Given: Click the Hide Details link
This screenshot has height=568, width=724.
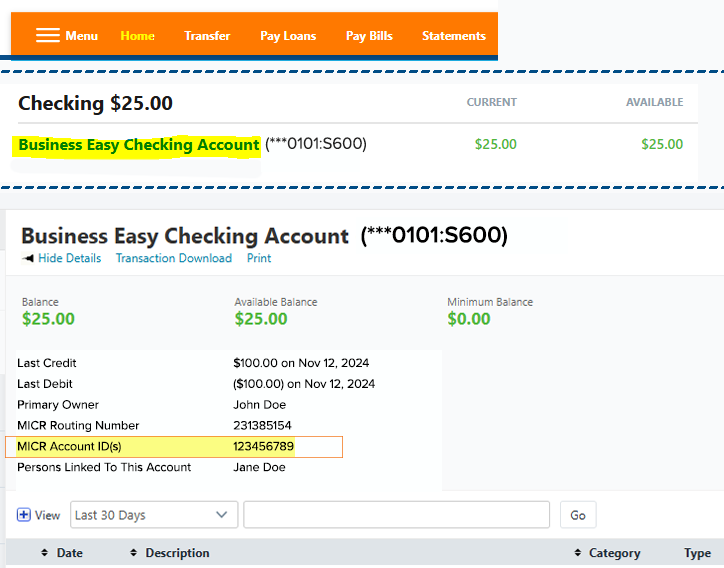Looking at the screenshot, I should 70,258.
